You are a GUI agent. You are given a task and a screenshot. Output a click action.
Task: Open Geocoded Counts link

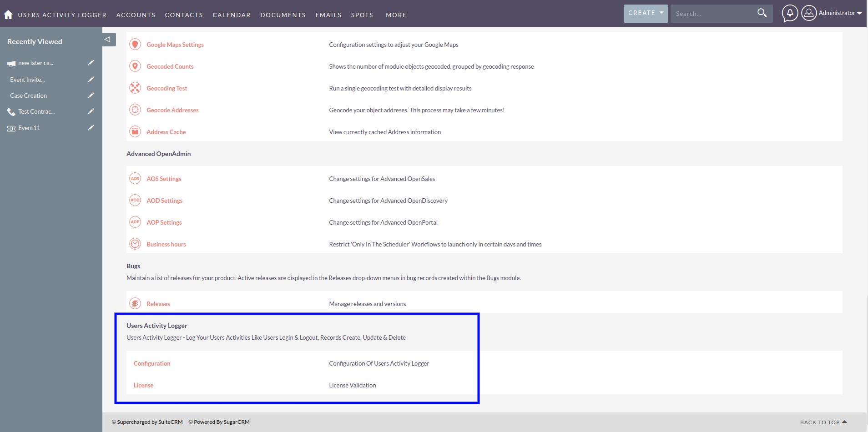pos(170,66)
